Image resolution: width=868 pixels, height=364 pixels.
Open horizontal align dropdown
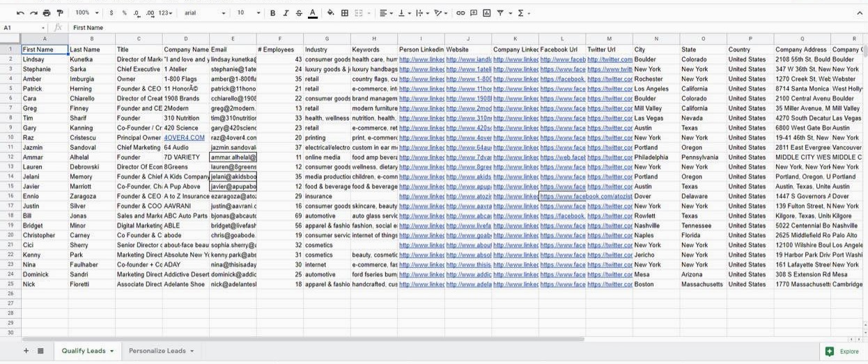coord(386,13)
